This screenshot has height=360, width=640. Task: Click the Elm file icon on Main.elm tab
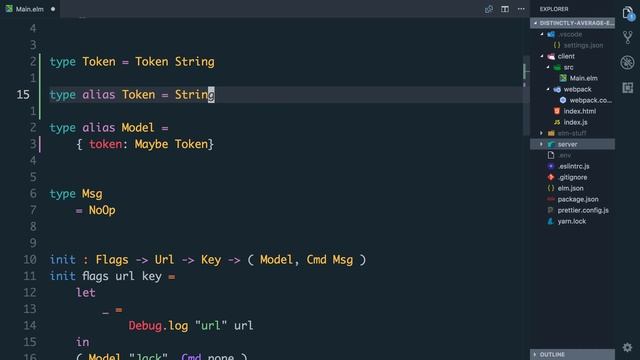click(x=9, y=9)
